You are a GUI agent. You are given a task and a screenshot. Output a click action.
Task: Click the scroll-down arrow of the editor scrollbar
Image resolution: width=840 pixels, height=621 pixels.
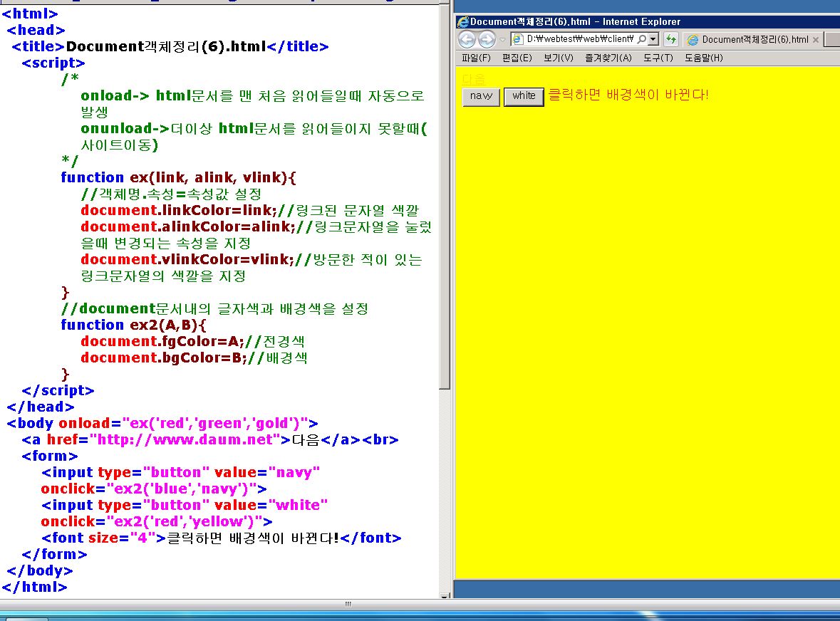pyautogui.click(x=445, y=595)
